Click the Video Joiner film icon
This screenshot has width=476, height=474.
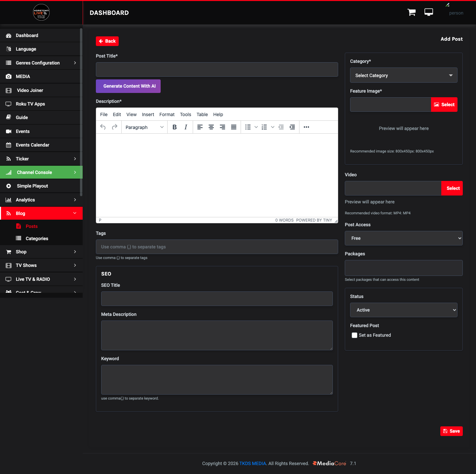coord(9,90)
